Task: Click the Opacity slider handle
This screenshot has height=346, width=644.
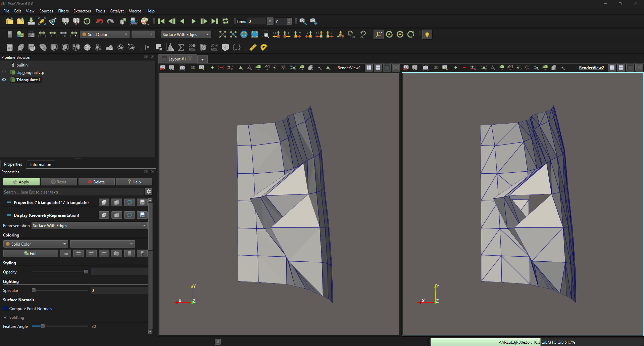Action: (x=86, y=272)
